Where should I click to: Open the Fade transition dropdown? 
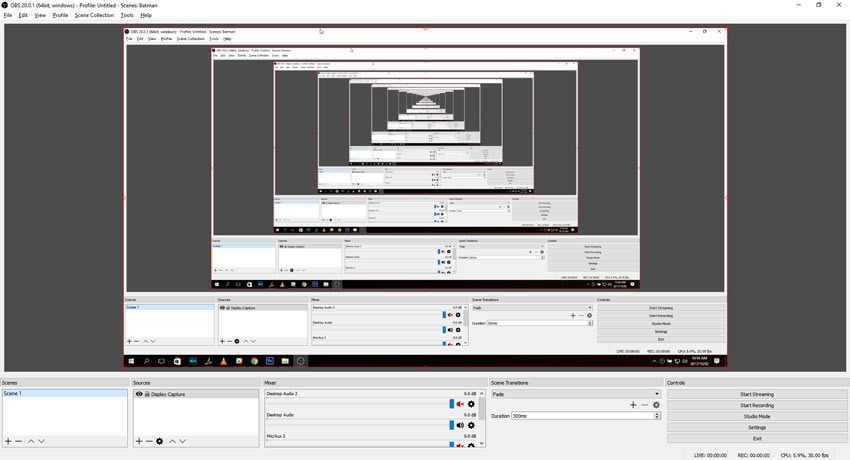(x=576, y=394)
